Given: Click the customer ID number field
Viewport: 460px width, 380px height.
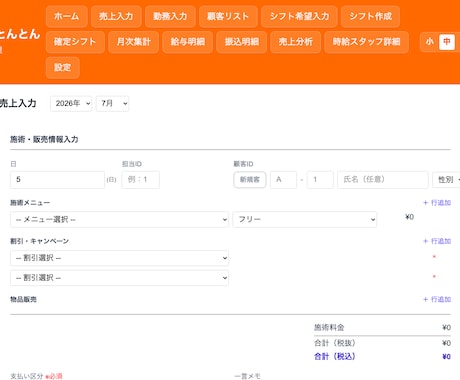Looking at the screenshot, I should (320, 180).
